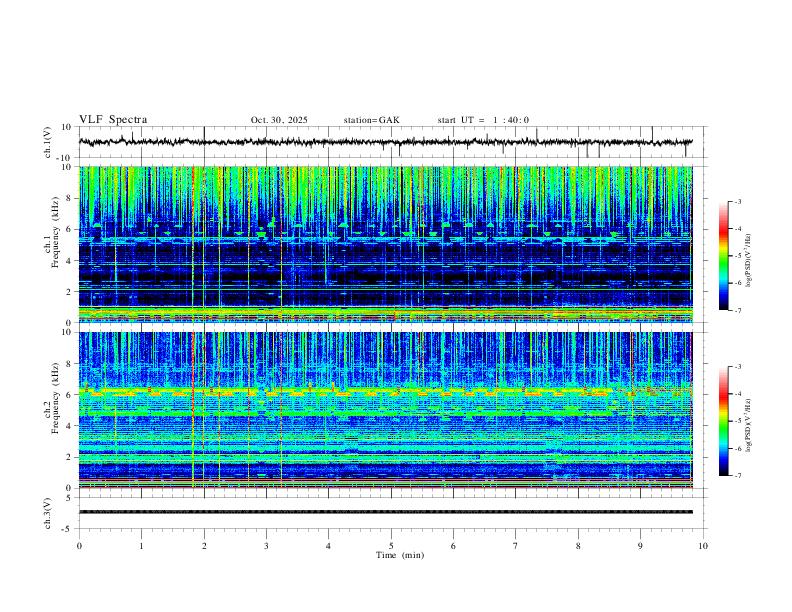Click the "start UT = 1 :40: 0" text
This screenshot has height=612, width=792.
pyautogui.click(x=483, y=120)
